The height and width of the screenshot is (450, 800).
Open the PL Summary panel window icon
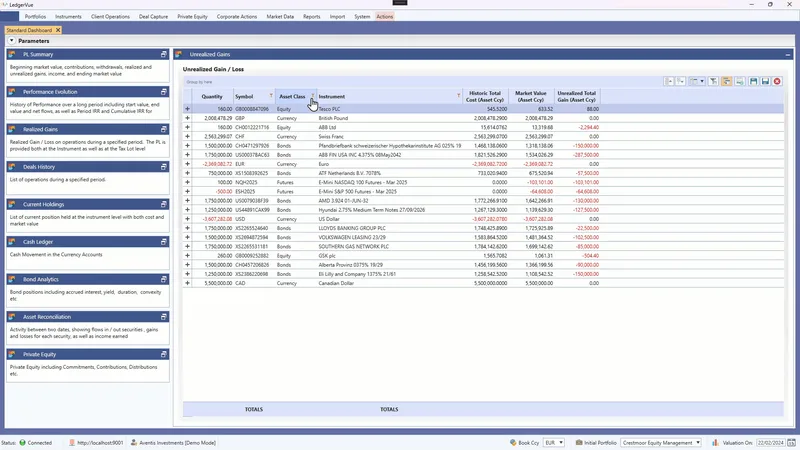click(x=164, y=54)
